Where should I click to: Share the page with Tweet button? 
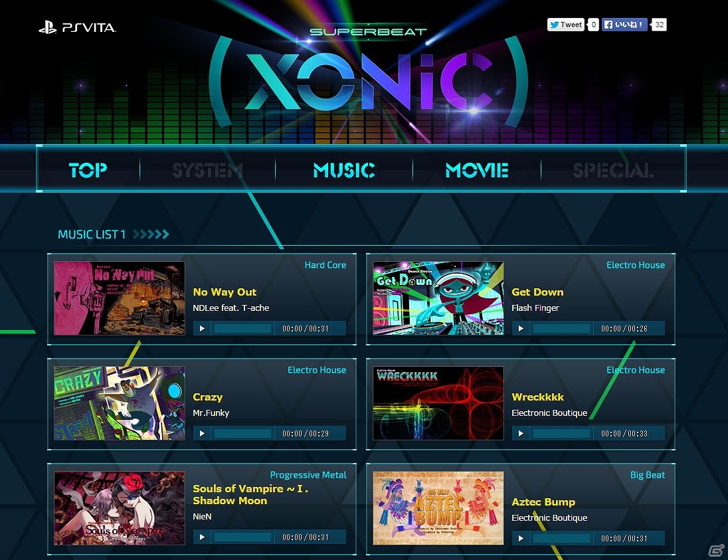coord(565,25)
